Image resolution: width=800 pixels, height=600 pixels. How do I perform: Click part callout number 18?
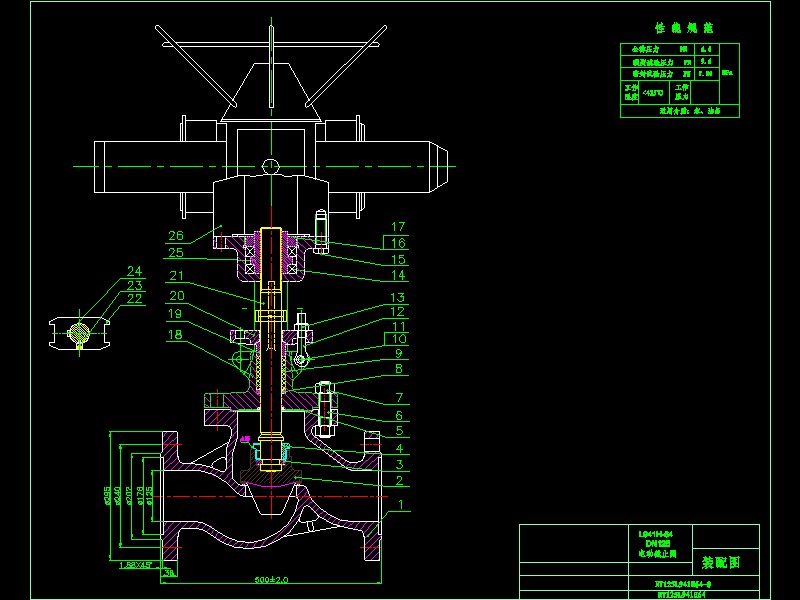[176, 335]
